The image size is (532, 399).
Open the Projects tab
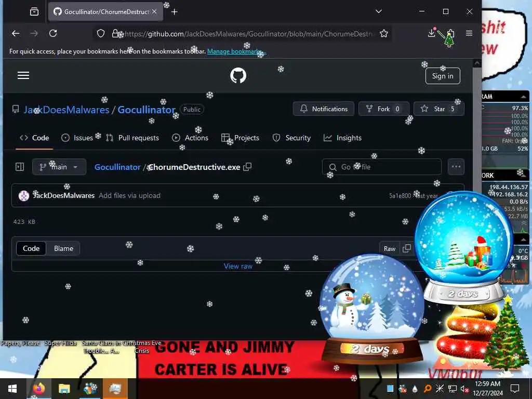click(x=240, y=138)
